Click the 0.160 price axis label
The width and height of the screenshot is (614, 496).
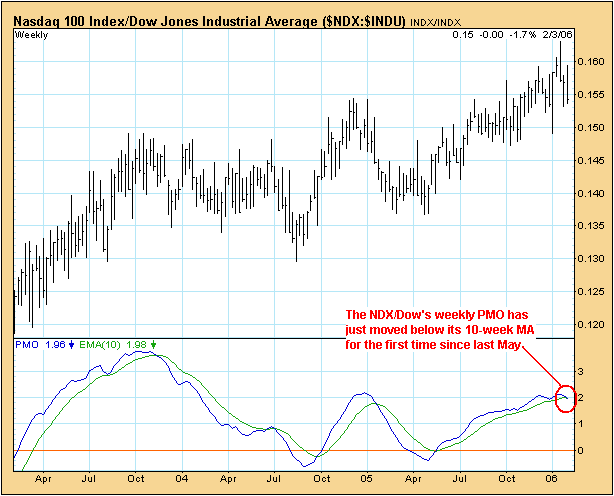point(594,62)
